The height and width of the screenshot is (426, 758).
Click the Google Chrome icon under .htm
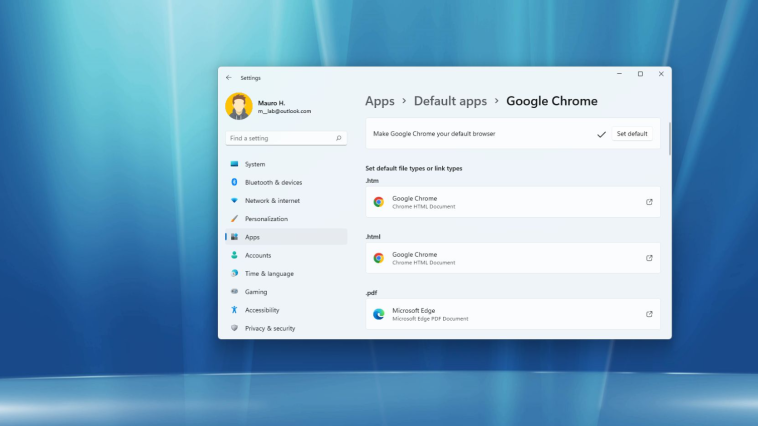pos(379,202)
